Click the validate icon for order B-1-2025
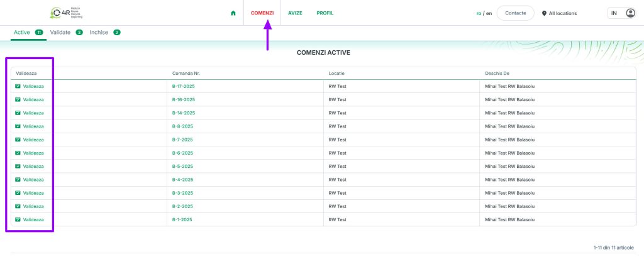The width and height of the screenshot is (644, 264). pos(18,219)
